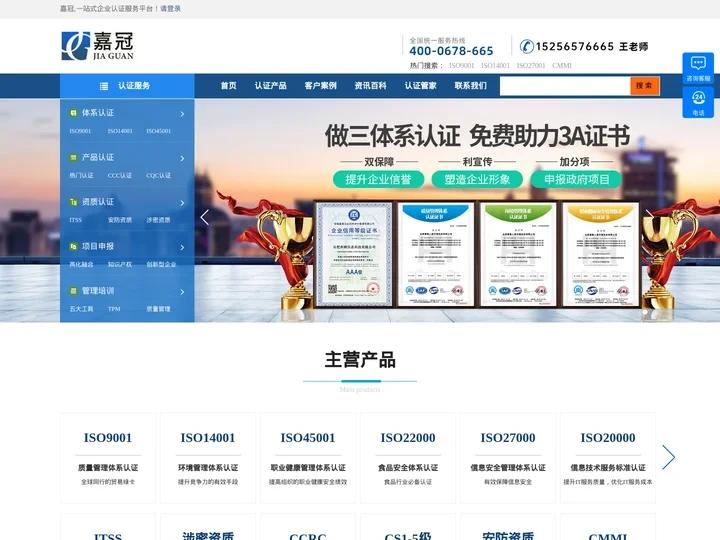Click the 塑造企业形象 banner button
Viewport: 720px width, 540px height.
click(477, 180)
